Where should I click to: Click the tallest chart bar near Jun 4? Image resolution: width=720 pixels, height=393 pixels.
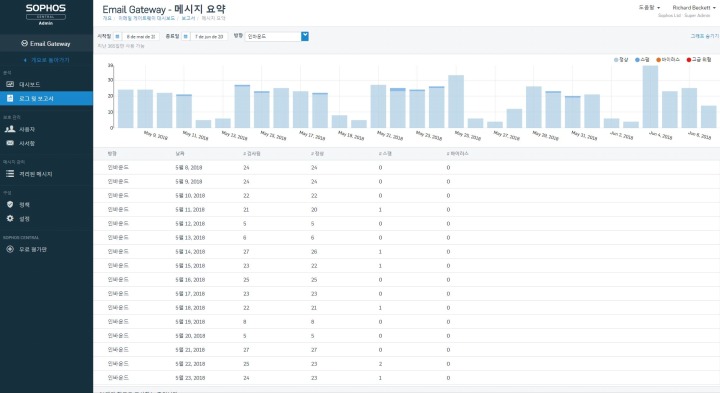pyautogui.click(x=650, y=96)
